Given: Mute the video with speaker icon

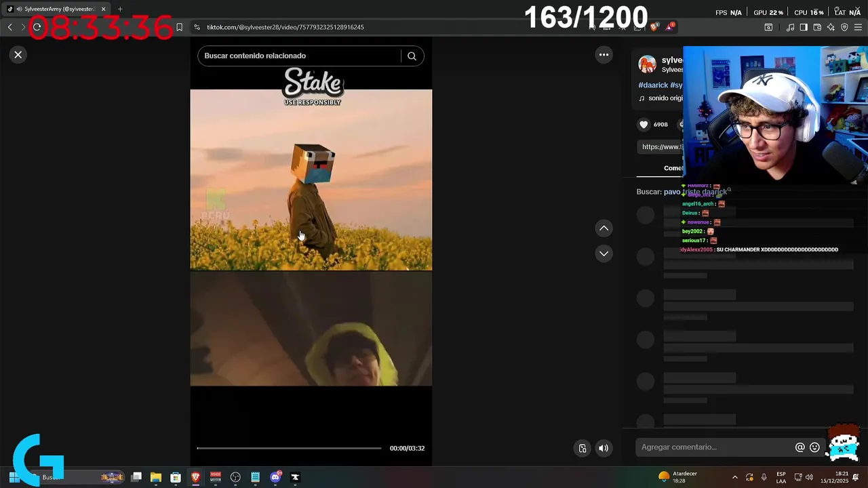Looking at the screenshot, I should [604, 448].
